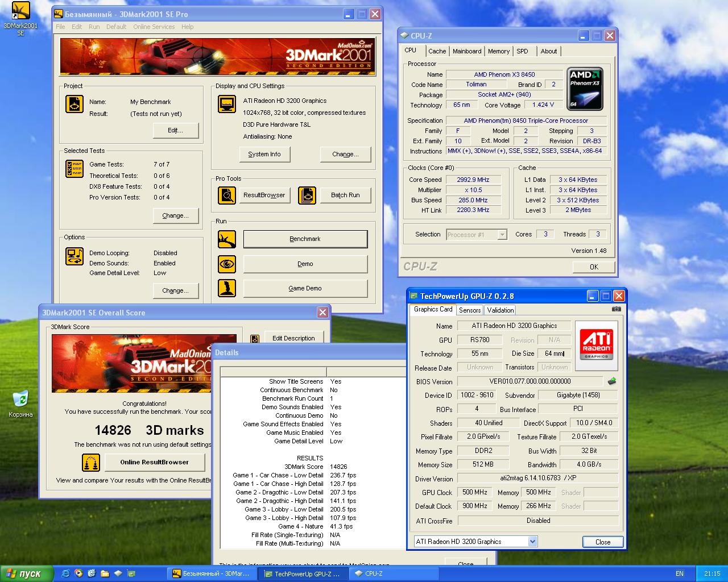Open the 3DMark2001 SE desktop shortcut
728x582 pixels.
coord(20,19)
